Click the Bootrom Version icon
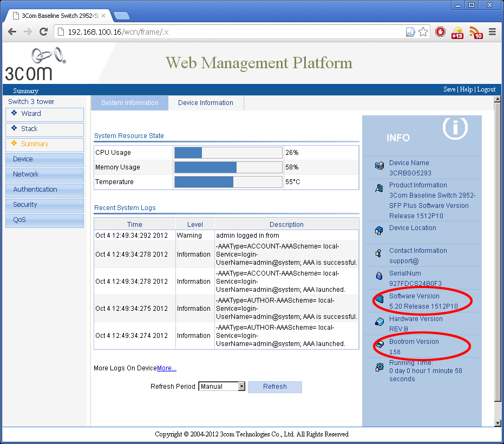This screenshot has width=504, height=444. pyautogui.click(x=379, y=344)
